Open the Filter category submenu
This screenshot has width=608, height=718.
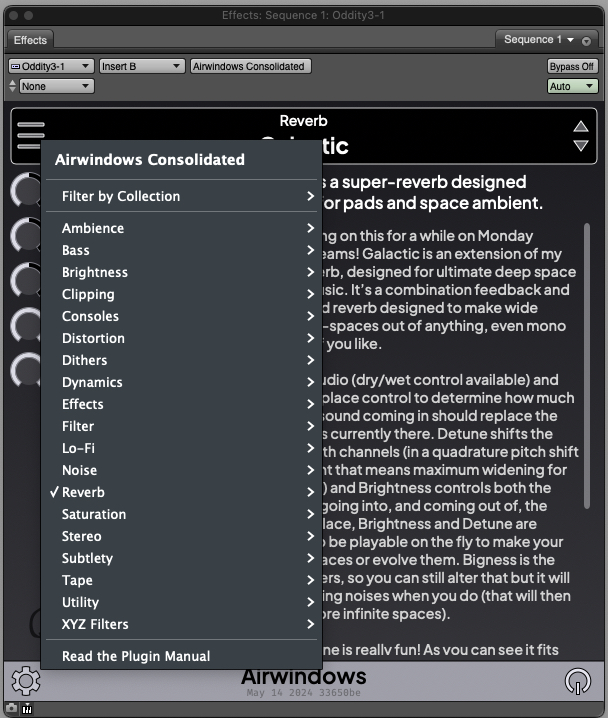tap(181, 426)
